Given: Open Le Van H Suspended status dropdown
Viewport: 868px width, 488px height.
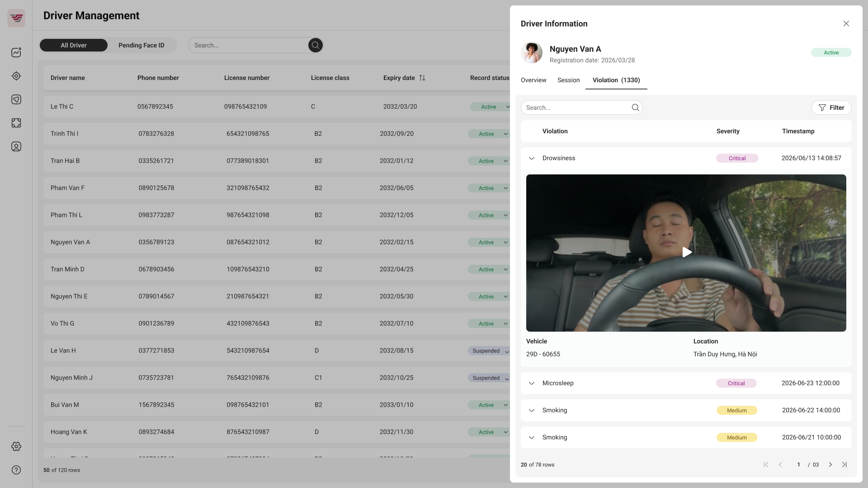Looking at the screenshot, I should [489, 351].
